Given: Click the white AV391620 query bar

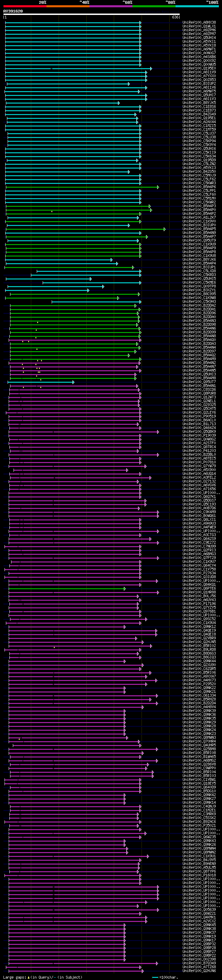Looking at the screenshot, I should pyautogui.click(x=92, y=15).
